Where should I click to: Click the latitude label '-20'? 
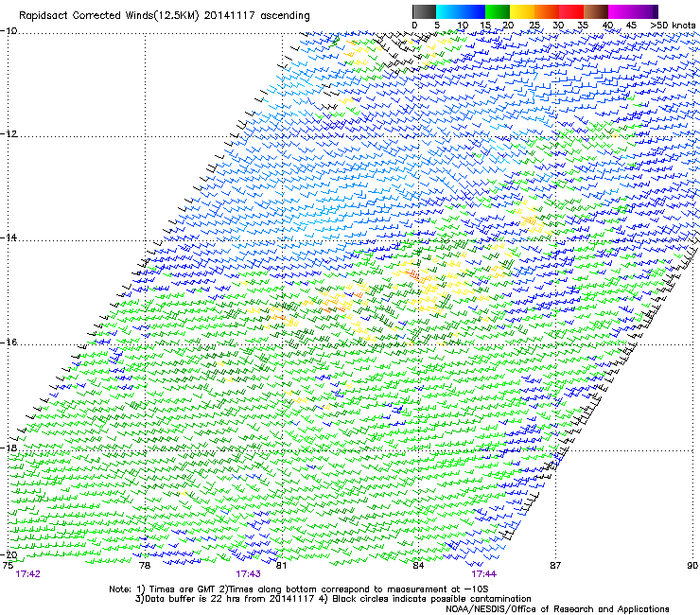tap(8, 554)
